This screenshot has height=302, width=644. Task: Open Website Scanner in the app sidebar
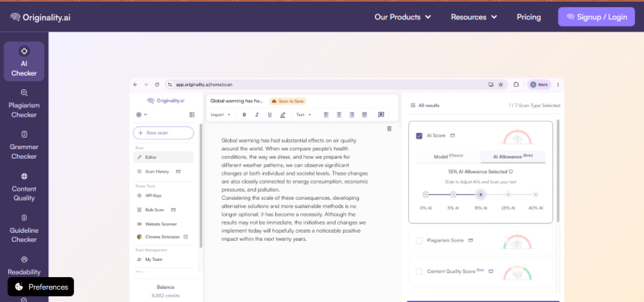(157, 225)
